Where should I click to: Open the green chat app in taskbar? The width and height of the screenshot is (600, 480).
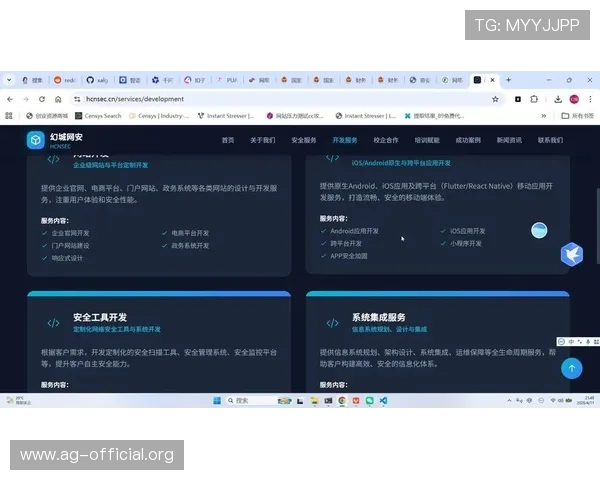[x=370, y=401]
